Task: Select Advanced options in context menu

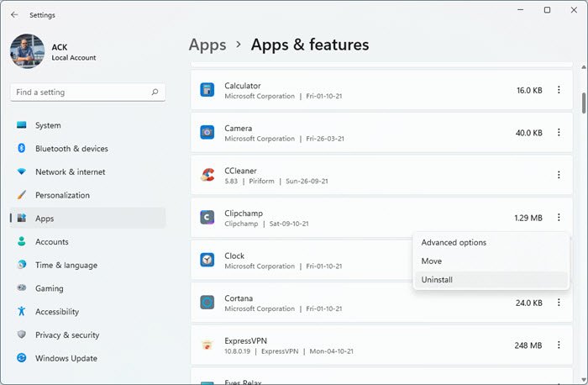Action: click(x=454, y=243)
